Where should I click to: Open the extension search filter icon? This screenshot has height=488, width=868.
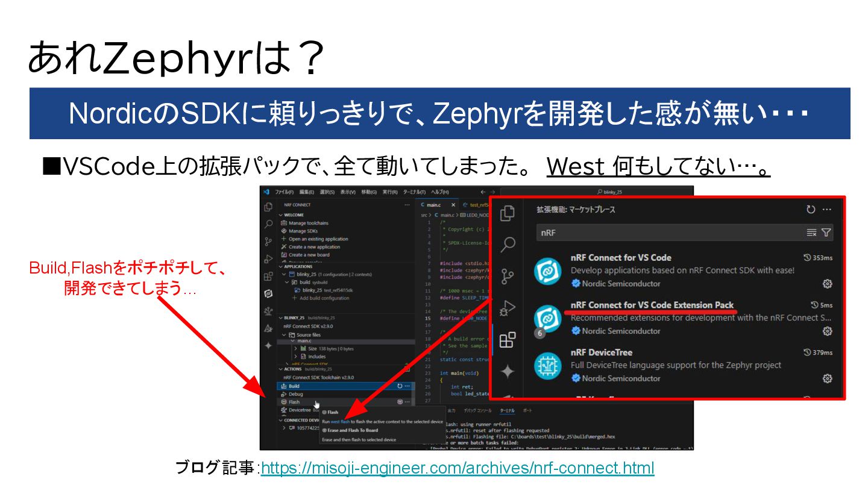826,233
